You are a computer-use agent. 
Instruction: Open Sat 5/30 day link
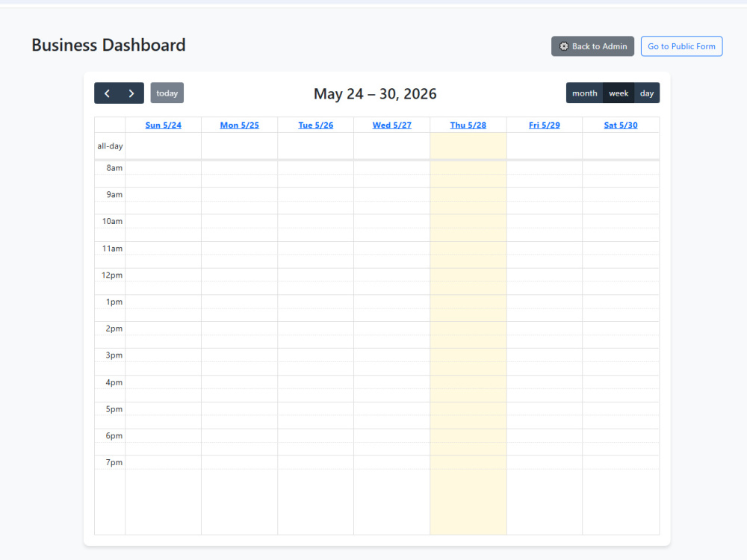pyautogui.click(x=621, y=125)
